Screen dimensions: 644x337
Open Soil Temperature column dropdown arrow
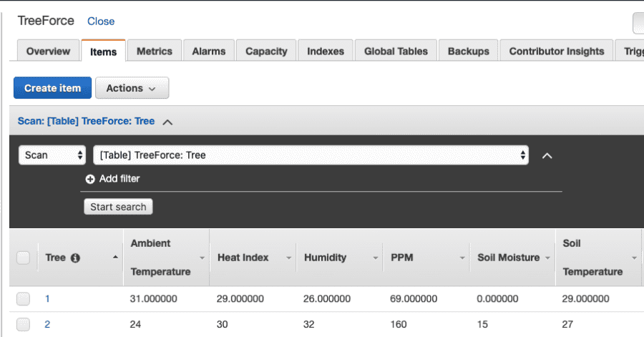(x=634, y=258)
